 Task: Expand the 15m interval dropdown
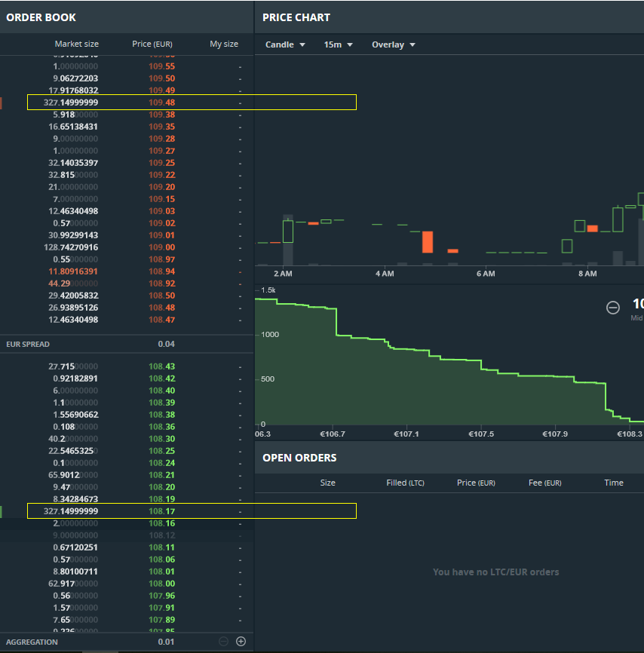pos(339,44)
